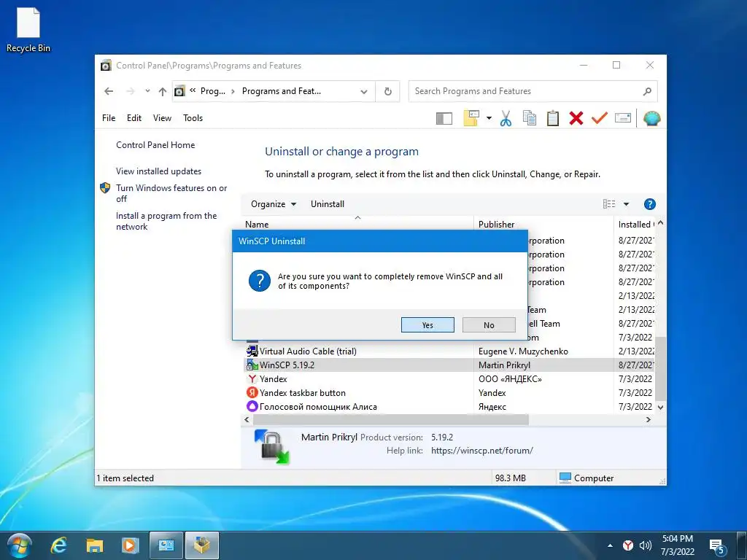The height and width of the screenshot is (560, 747).
Task: Click the Yandex red Y program icon
Action: [x=252, y=379]
